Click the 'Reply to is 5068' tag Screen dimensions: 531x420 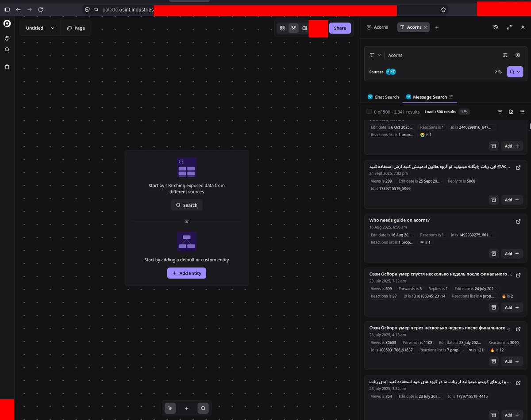[462, 181]
